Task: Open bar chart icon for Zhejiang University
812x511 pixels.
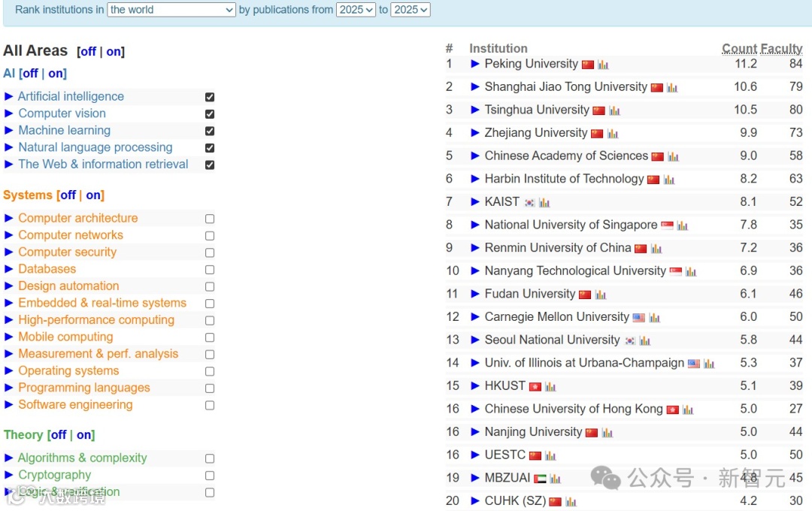Action: 613,134
